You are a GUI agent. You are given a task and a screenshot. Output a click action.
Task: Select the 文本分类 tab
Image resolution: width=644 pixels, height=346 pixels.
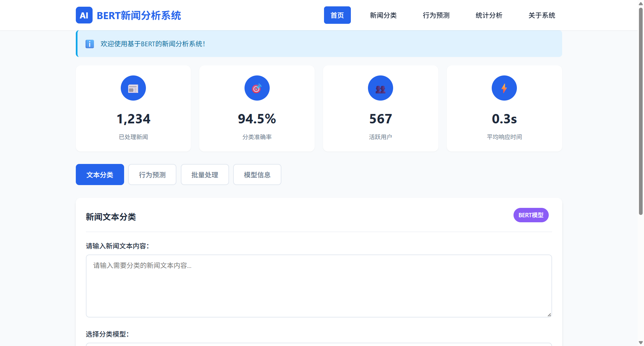click(x=100, y=175)
